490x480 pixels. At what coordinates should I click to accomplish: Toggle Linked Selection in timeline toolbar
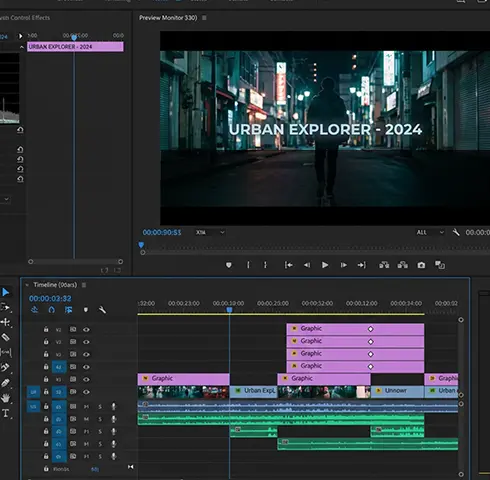click(68, 310)
